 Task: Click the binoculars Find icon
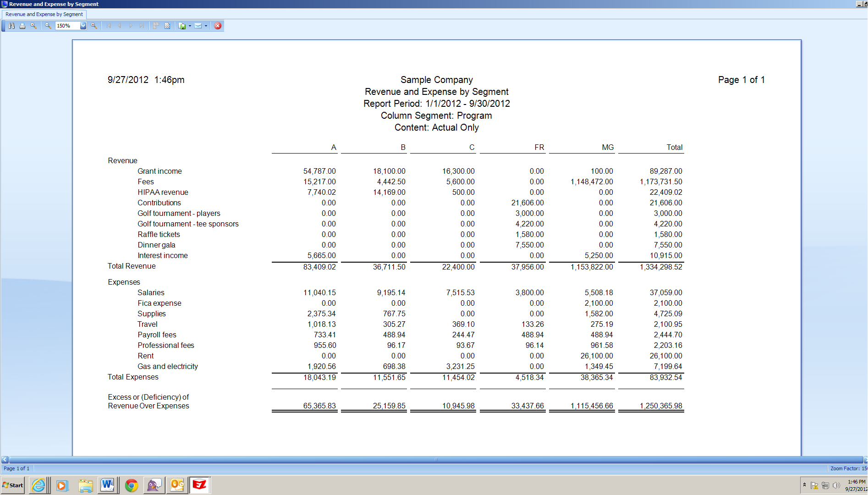click(x=11, y=26)
